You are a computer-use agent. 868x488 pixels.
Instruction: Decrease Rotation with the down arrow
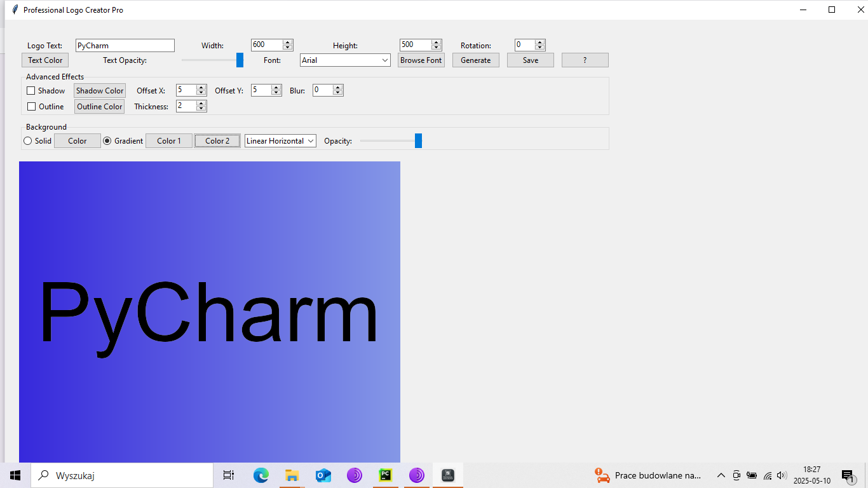(540, 48)
